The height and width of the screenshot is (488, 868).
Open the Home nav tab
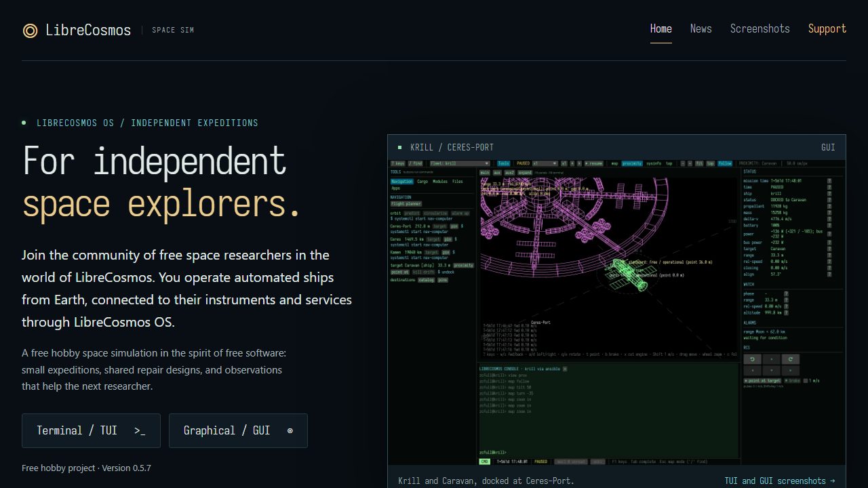coord(661,28)
